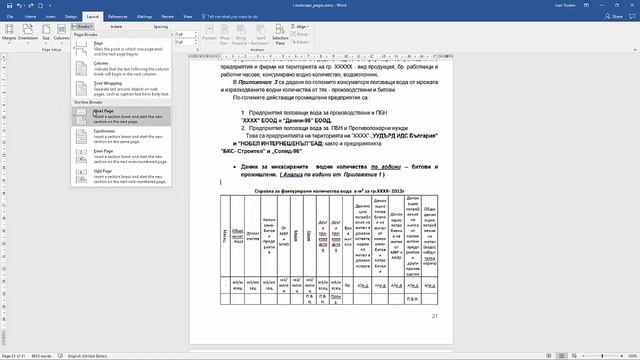Switch to the View tab
640x360 pixels.
coord(187,17)
